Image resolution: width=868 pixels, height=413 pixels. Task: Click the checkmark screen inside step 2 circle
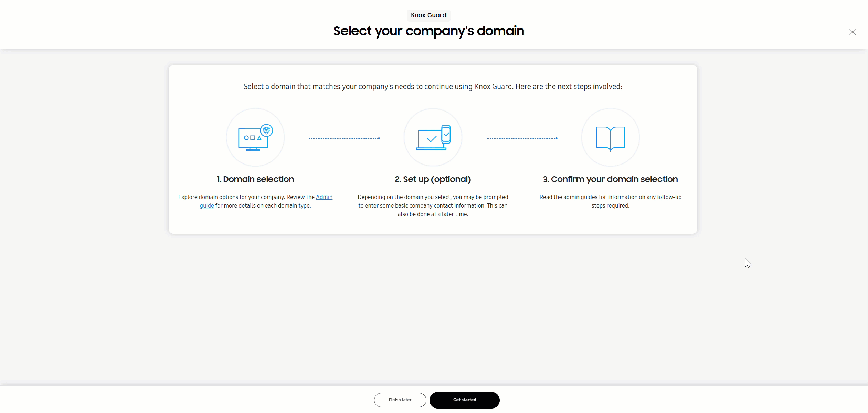430,139
